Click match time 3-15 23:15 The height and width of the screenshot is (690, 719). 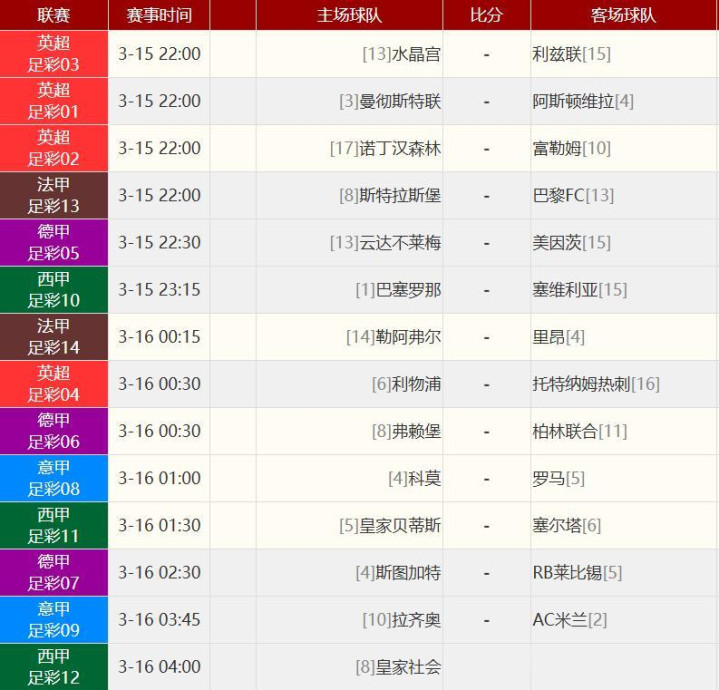(x=160, y=290)
